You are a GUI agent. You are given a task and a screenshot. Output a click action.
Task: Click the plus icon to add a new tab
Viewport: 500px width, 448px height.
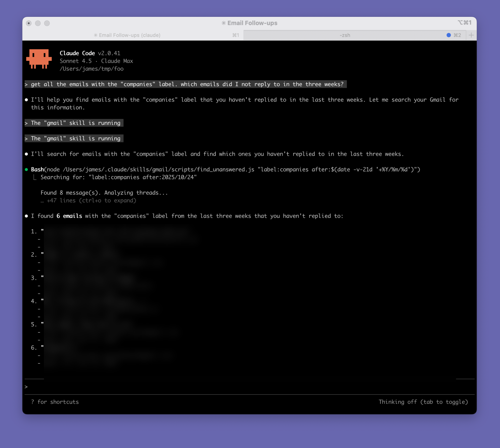(x=471, y=35)
